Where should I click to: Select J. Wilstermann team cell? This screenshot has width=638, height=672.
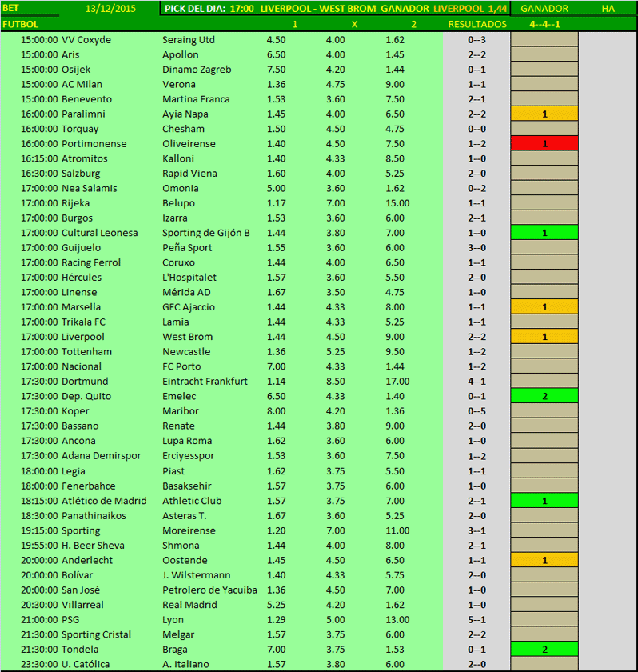coord(196,575)
